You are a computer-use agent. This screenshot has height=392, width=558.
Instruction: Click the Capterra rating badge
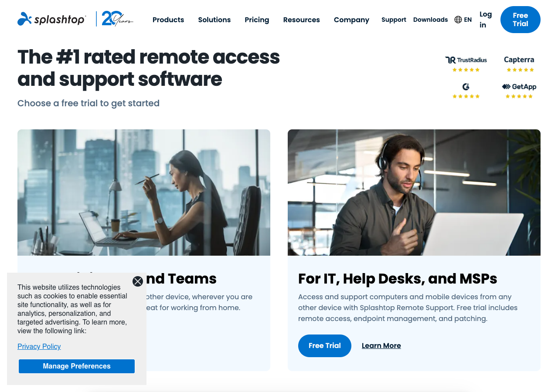pyautogui.click(x=519, y=64)
